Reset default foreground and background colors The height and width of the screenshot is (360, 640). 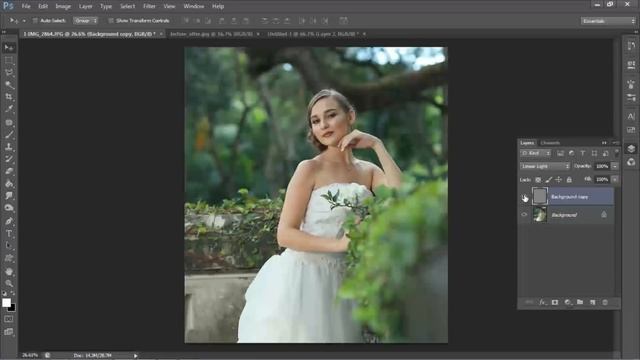4,293
